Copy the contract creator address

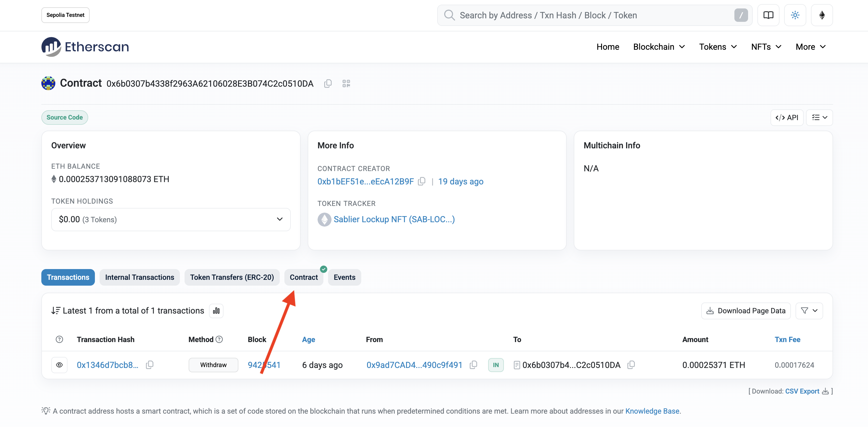click(x=422, y=181)
